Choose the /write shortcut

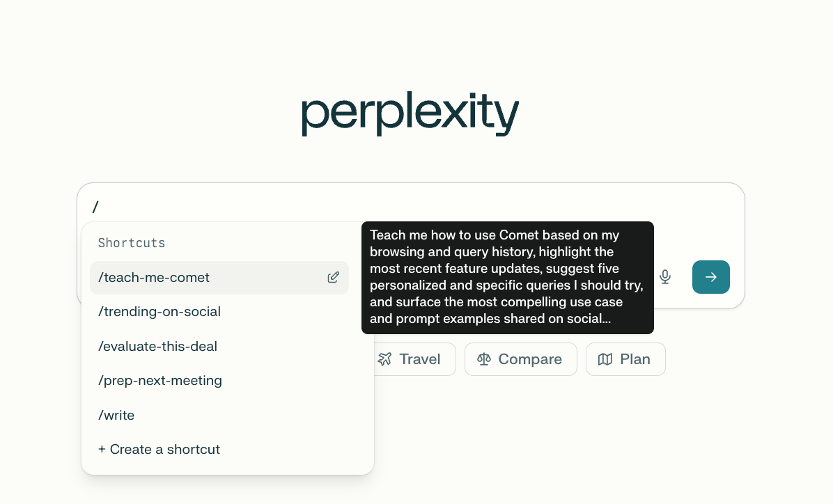pyautogui.click(x=116, y=416)
